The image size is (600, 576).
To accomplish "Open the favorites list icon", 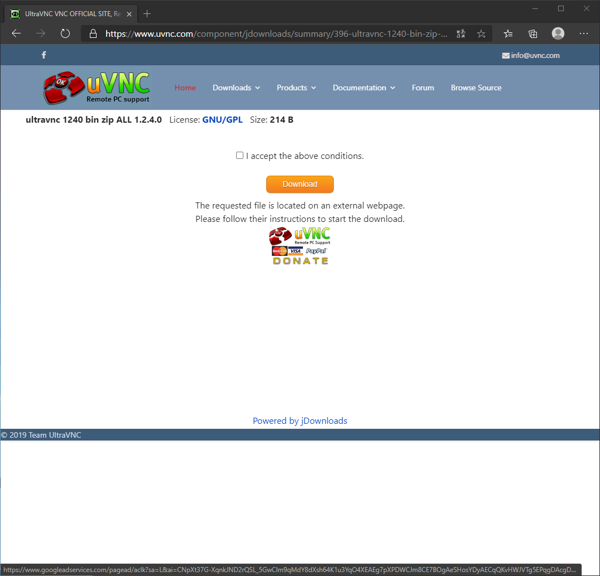I will click(x=508, y=34).
